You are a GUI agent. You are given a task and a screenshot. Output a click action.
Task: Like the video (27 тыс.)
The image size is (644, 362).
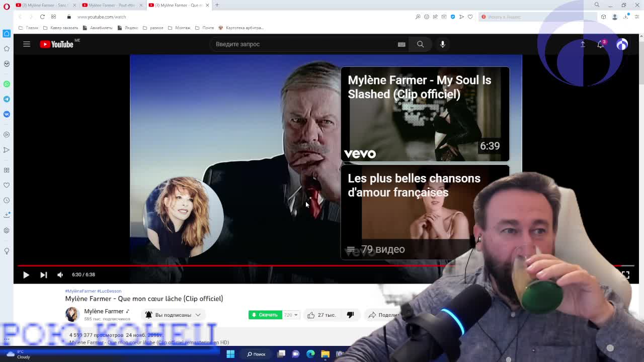click(321, 315)
